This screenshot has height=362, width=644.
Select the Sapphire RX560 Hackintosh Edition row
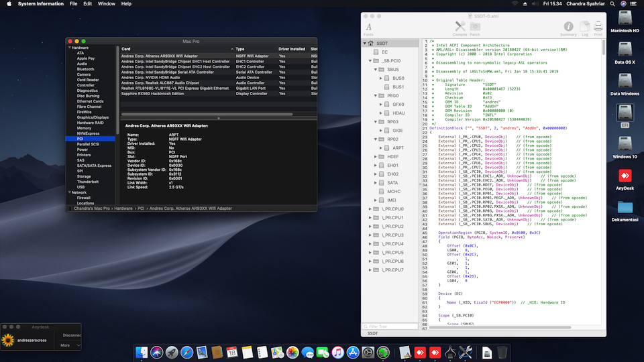[219, 94]
